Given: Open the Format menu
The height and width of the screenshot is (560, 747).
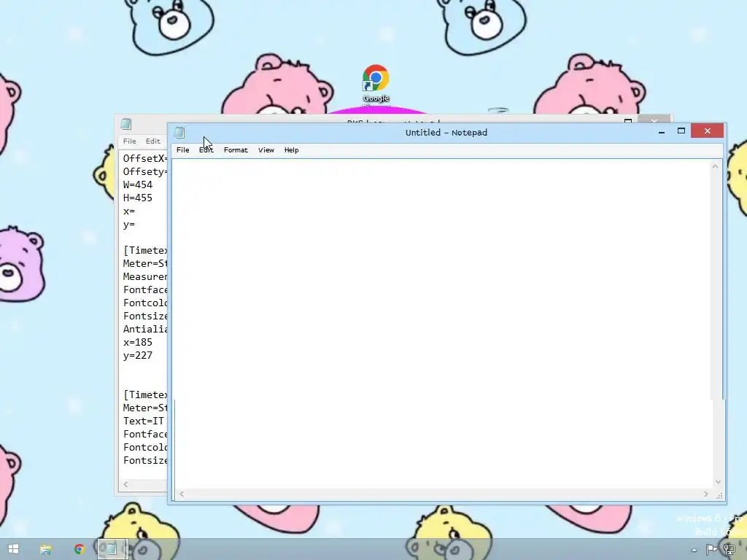Looking at the screenshot, I should pyautogui.click(x=236, y=150).
